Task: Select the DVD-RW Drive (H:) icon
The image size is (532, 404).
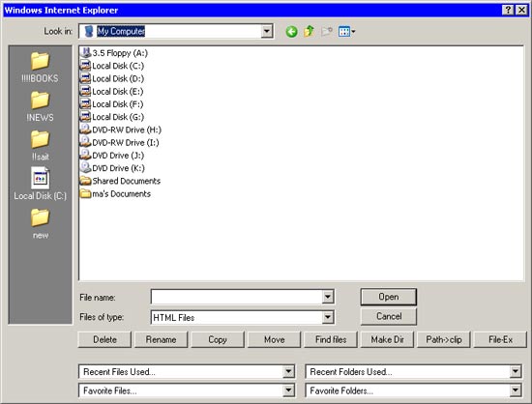Action: pyautogui.click(x=85, y=130)
